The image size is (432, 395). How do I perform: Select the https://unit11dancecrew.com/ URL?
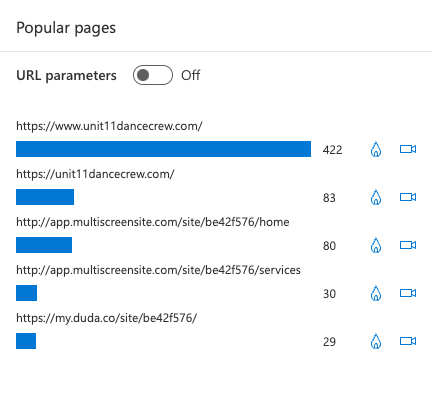[x=95, y=174]
